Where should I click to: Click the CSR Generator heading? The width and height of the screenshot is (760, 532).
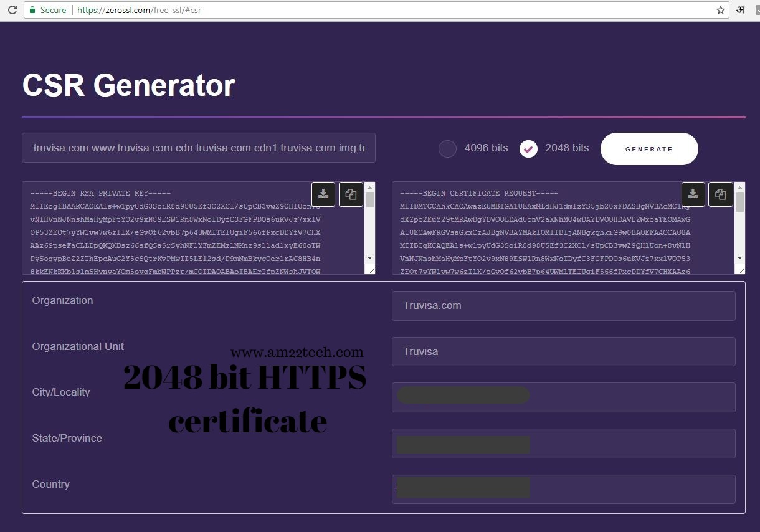point(128,85)
